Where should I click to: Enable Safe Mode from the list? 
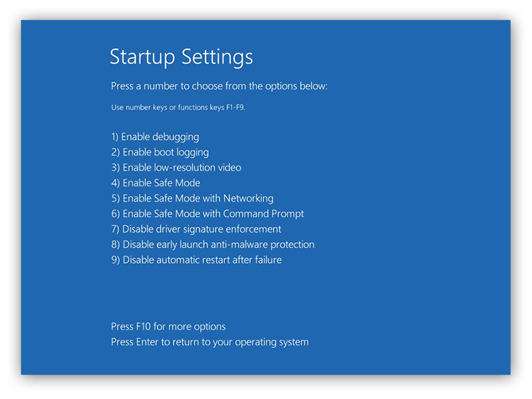point(156,183)
